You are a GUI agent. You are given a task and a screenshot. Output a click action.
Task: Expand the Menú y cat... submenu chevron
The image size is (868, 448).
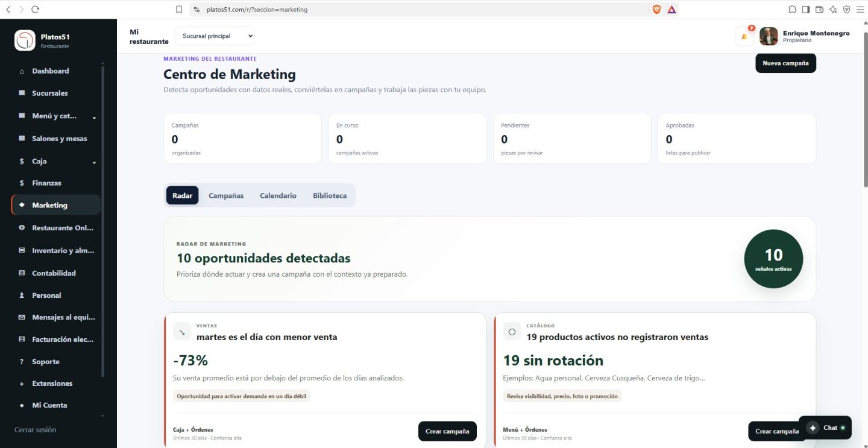click(94, 117)
